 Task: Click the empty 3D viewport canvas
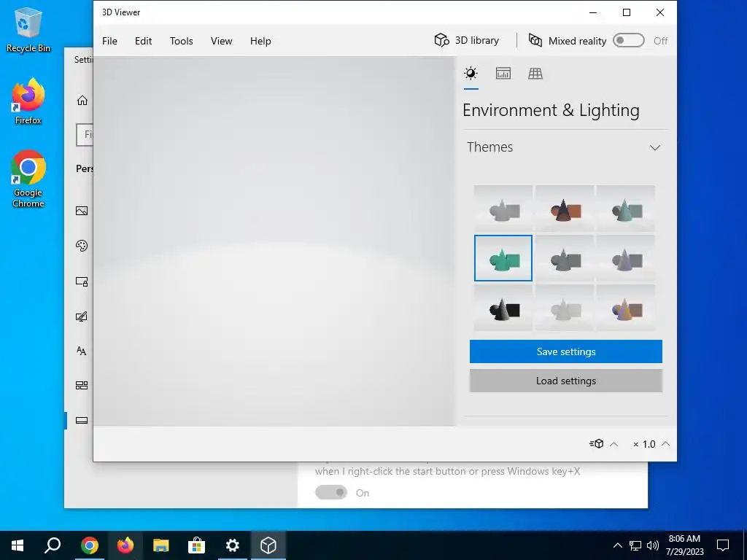[274, 241]
